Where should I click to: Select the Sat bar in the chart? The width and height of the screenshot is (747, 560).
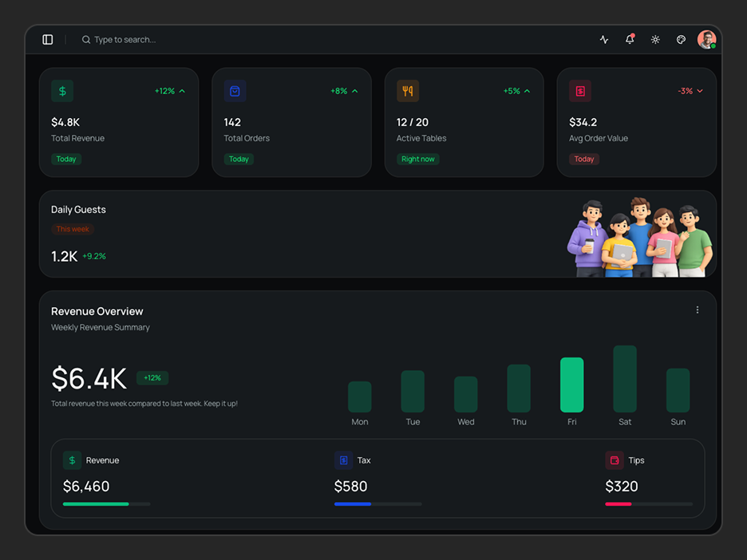click(x=625, y=379)
